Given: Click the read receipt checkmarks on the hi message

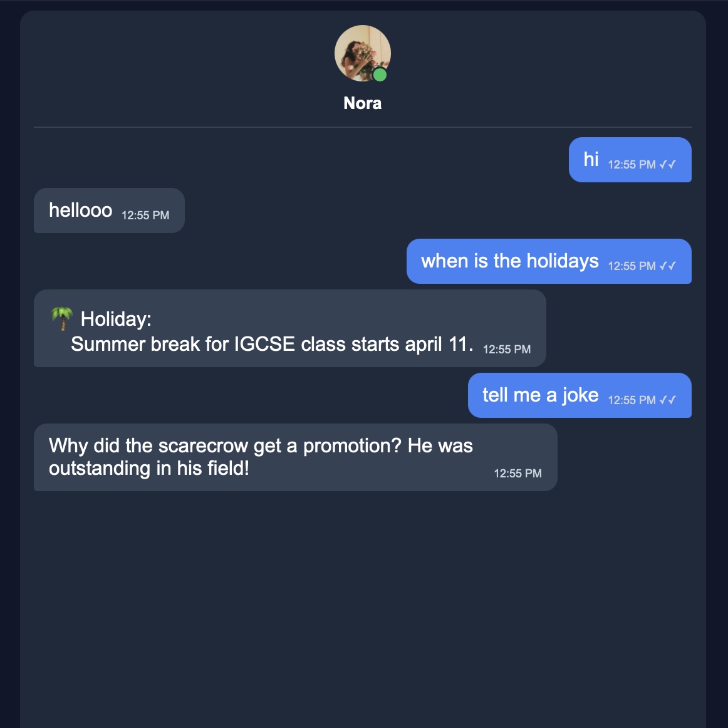Looking at the screenshot, I should tap(667, 164).
